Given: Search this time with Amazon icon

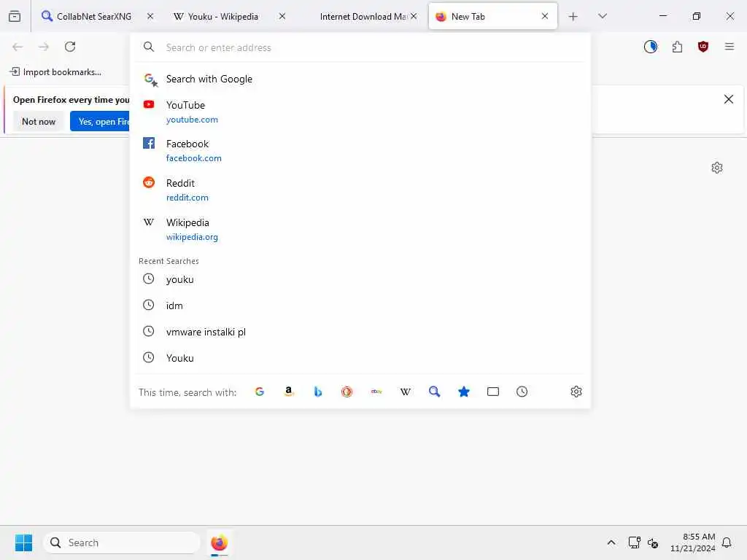Looking at the screenshot, I should pos(289,392).
